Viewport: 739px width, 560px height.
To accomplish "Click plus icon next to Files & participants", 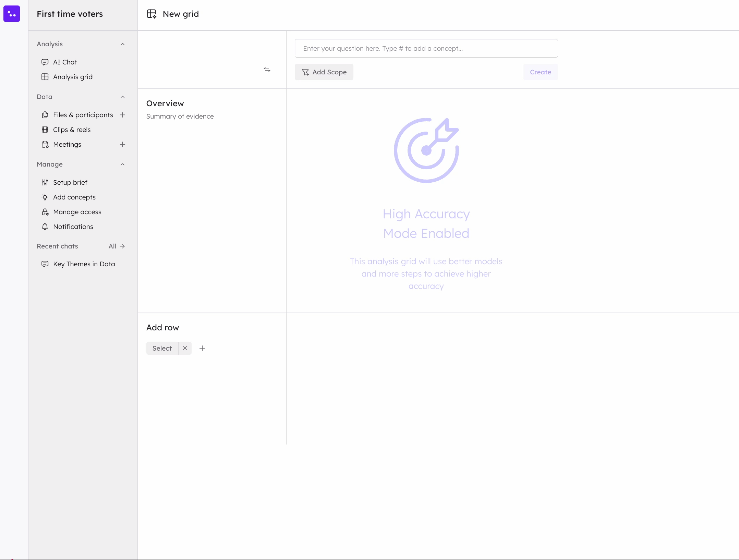I will coord(122,115).
